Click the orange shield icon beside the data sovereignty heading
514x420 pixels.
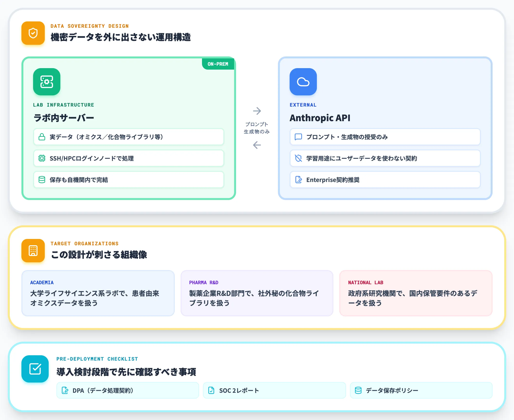point(33,33)
